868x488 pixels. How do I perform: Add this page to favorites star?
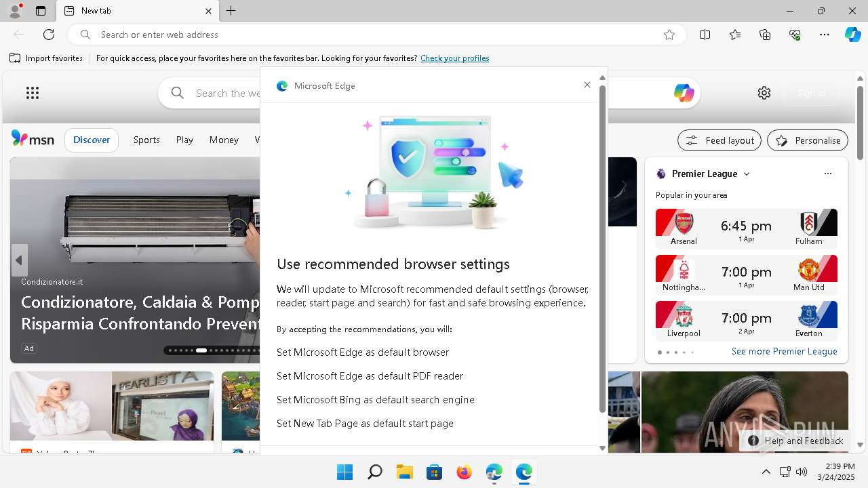point(669,35)
